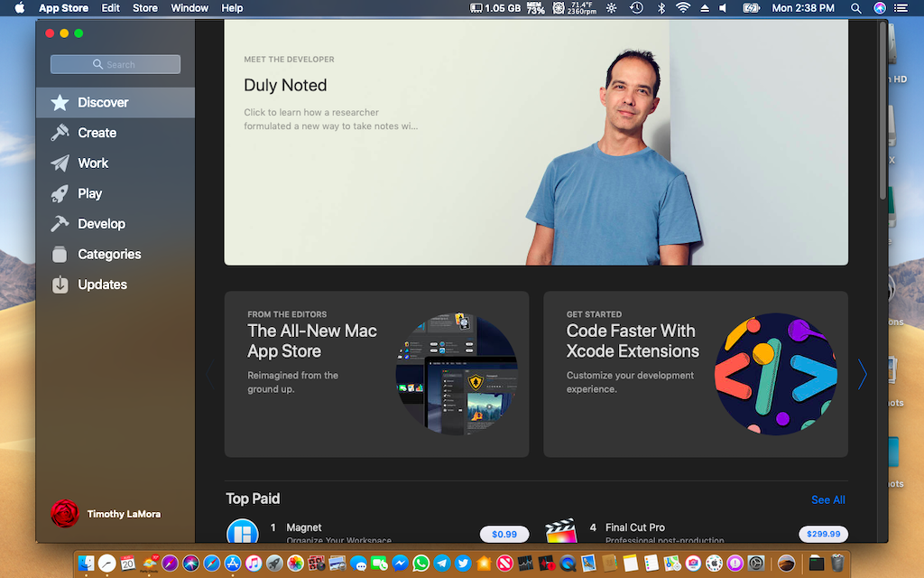Open the Final Cut Pro title
924x578 pixels.
pyautogui.click(x=635, y=527)
